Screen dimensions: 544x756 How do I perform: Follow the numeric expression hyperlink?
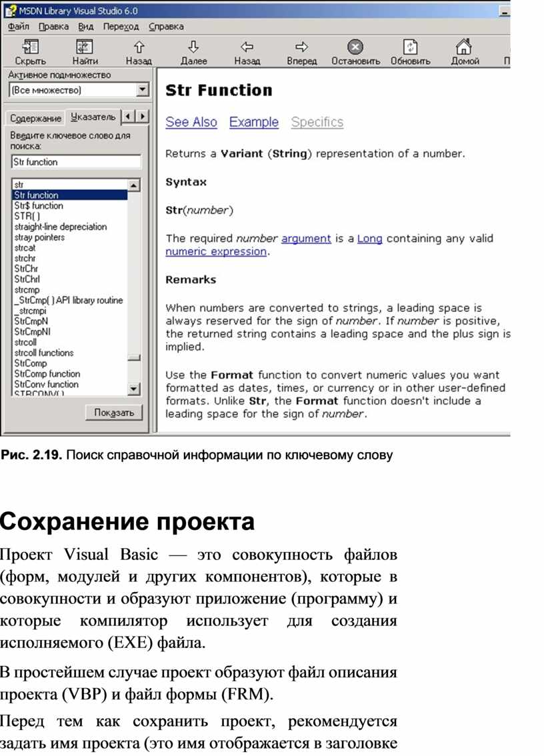pos(216,252)
